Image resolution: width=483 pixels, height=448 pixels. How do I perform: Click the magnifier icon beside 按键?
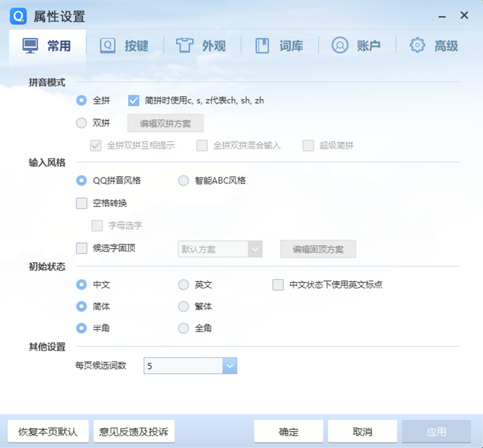[x=107, y=45]
